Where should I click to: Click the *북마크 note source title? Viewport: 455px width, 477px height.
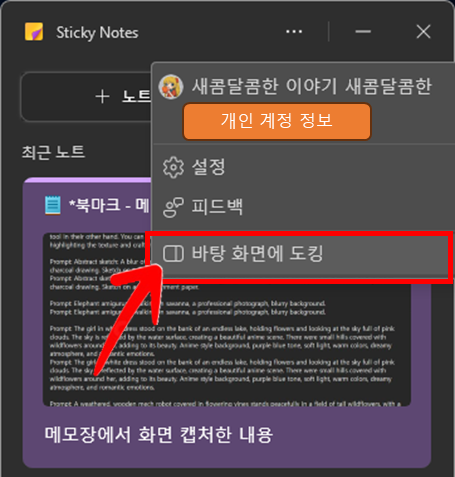(x=109, y=205)
